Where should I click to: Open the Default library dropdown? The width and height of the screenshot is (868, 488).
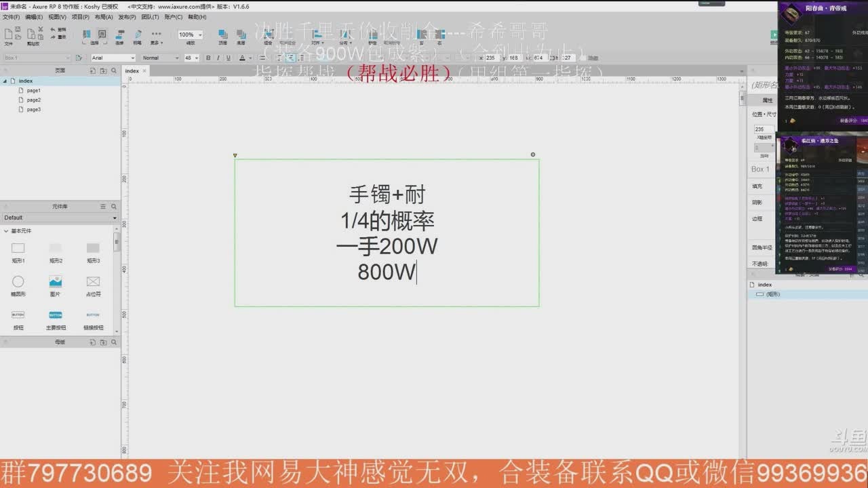[x=60, y=218]
